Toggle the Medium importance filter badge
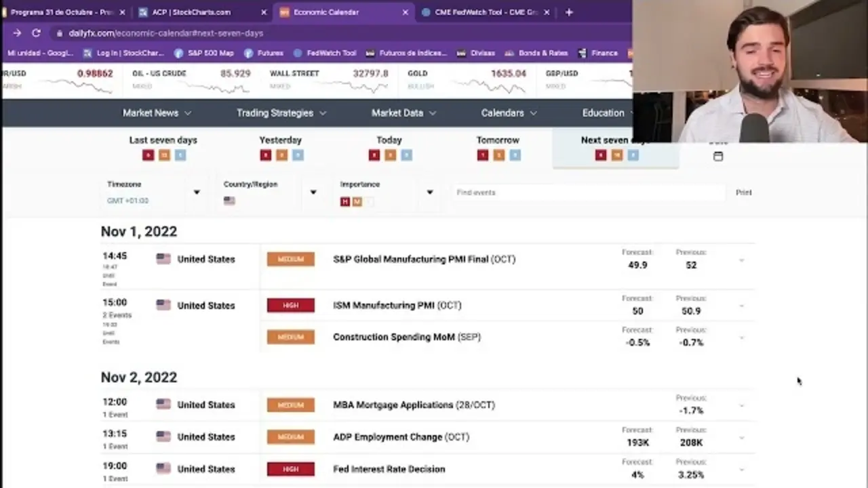868x488 pixels. pos(357,201)
